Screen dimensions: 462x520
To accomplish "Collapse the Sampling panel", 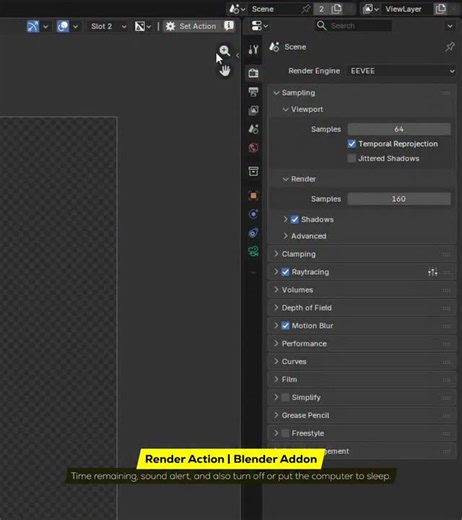I will [x=276, y=93].
